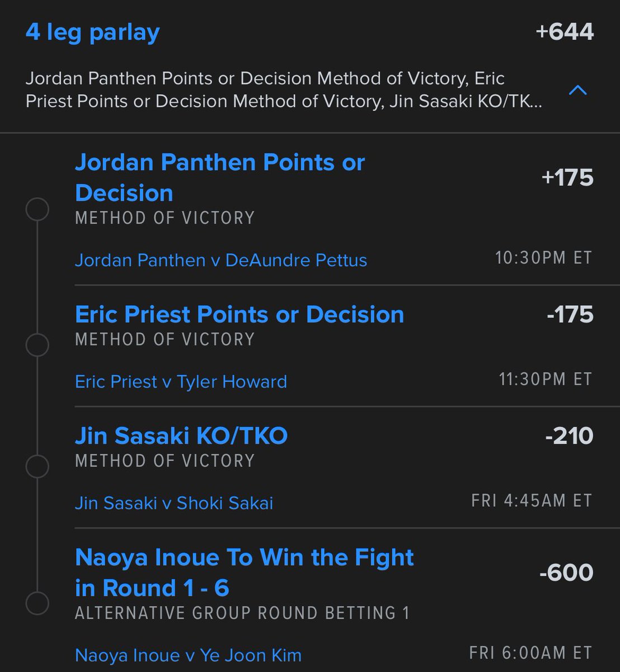Open Eric Priest Points or Decision selection
Screen dimensions: 620x672
pyautogui.click(x=239, y=314)
